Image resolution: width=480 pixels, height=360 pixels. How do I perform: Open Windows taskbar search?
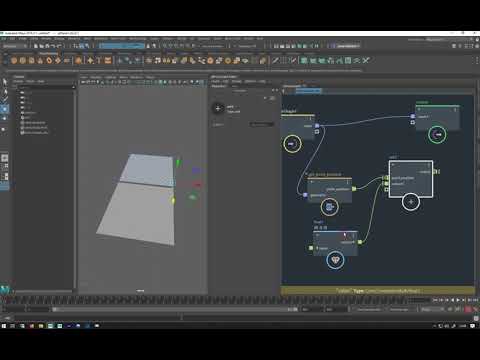12,326
